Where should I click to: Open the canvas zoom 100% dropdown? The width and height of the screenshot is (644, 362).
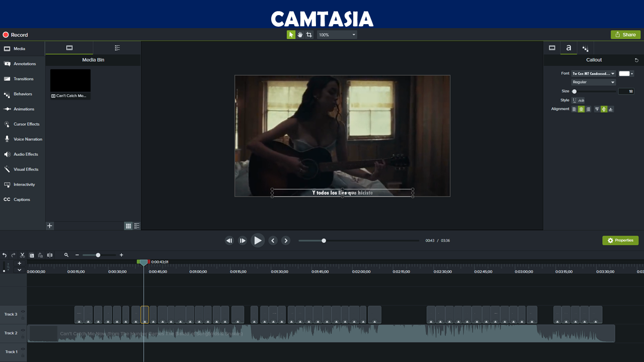pos(337,35)
